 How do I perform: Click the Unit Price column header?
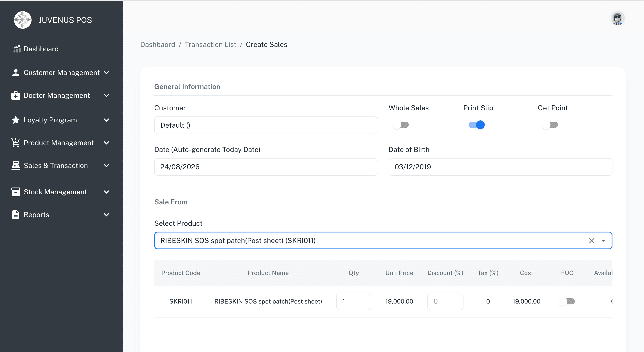[399, 273]
